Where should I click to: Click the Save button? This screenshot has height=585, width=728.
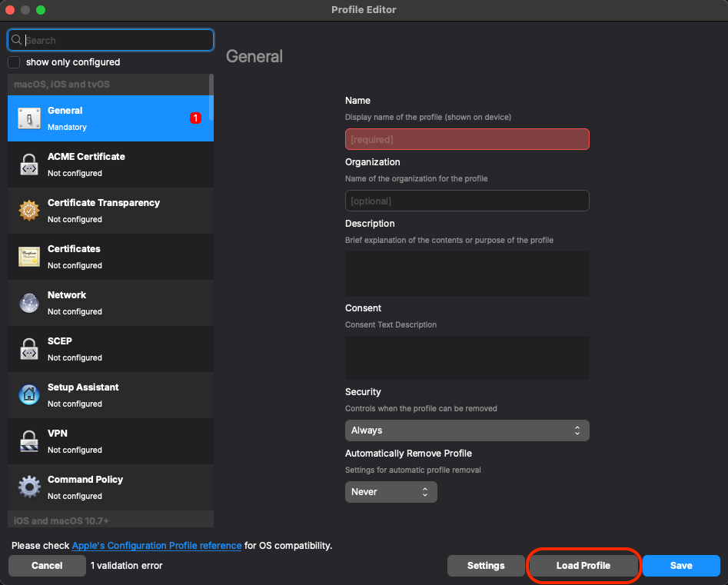point(681,566)
